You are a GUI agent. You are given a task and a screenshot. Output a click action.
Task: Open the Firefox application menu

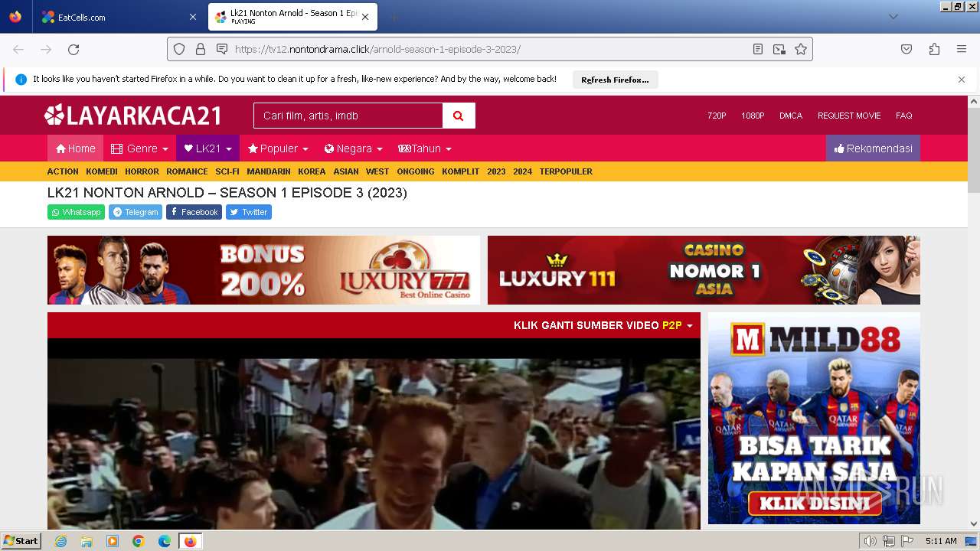(962, 49)
